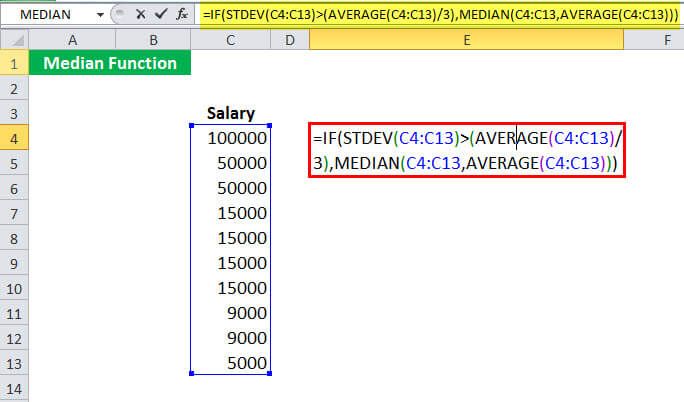This screenshot has height=402, width=684.
Task: Select row 14 header
Action: 14,388
